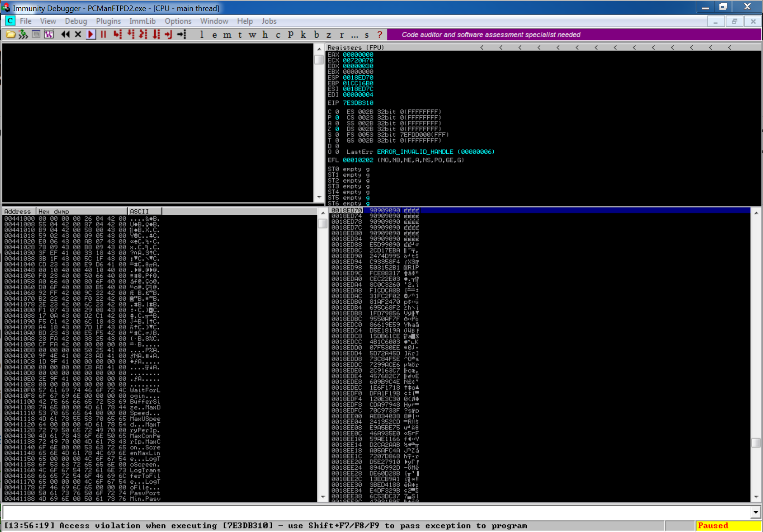Show References via 'r' button
Image resolution: width=763 pixels, height=532 pixels.
click(342, 35)
